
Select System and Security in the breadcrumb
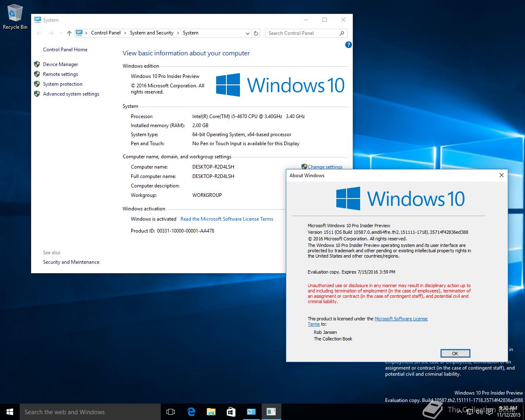coord(152,33)
